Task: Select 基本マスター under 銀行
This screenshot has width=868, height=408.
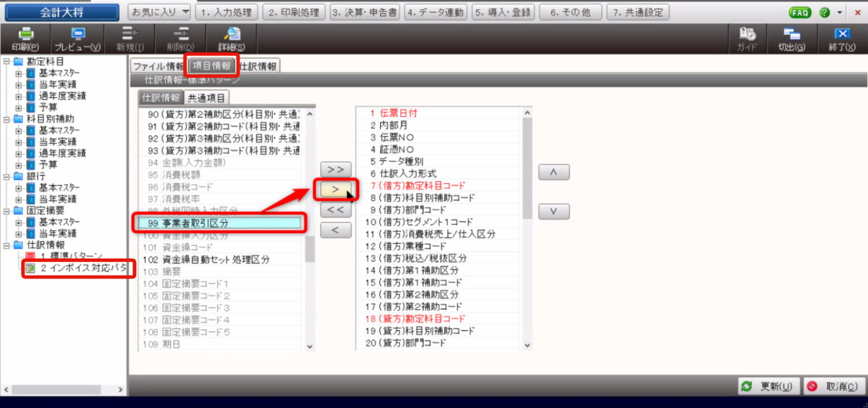Action: click(x=59, y=188)
